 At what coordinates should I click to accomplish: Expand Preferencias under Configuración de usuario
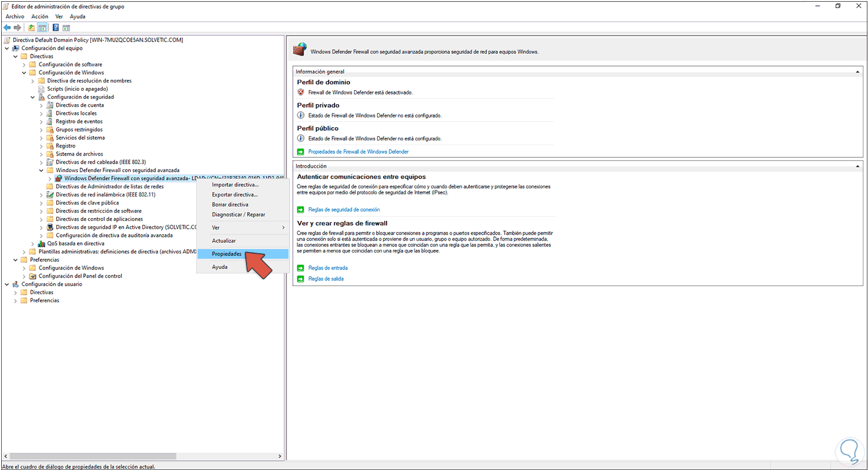point(16,301)
